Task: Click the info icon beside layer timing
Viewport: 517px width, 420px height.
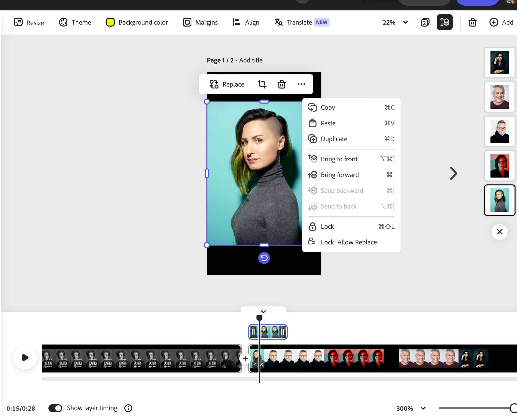Action: 128,408
